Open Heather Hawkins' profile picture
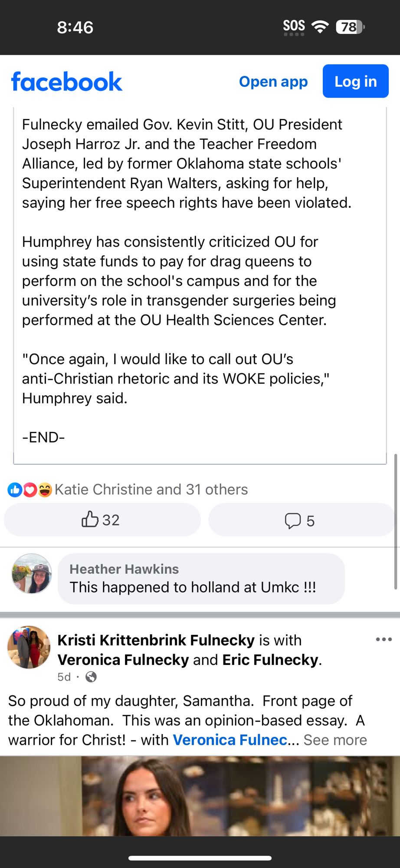This screenshot has height=868, width=400. 32,574
